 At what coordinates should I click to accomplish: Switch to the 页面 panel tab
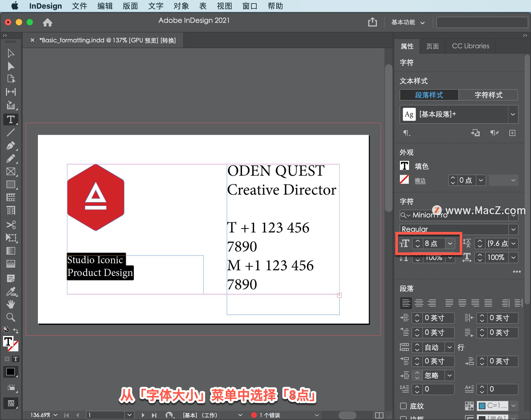(x=432, y=46)
